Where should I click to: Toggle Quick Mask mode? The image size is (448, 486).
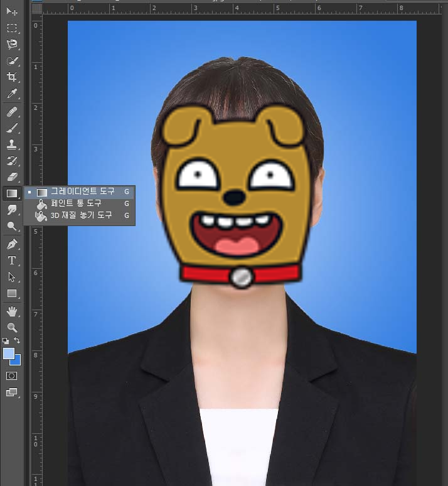(x=12, y=376)
